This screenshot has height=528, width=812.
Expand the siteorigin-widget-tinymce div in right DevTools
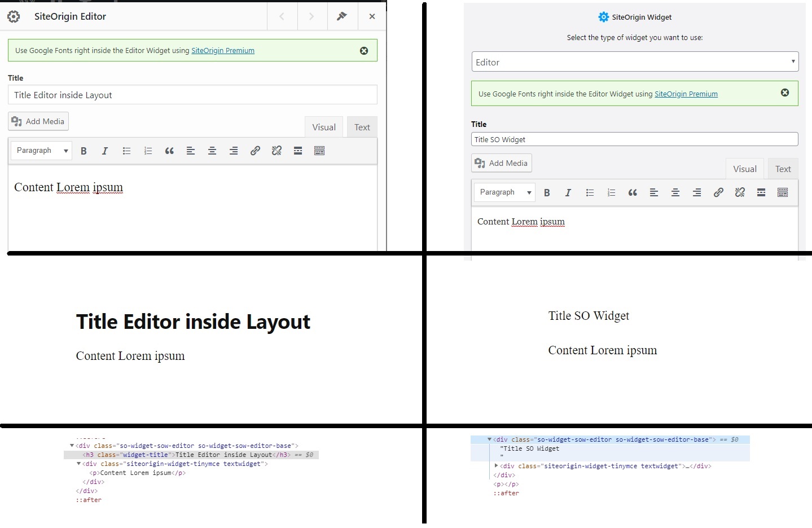point(495,466)
